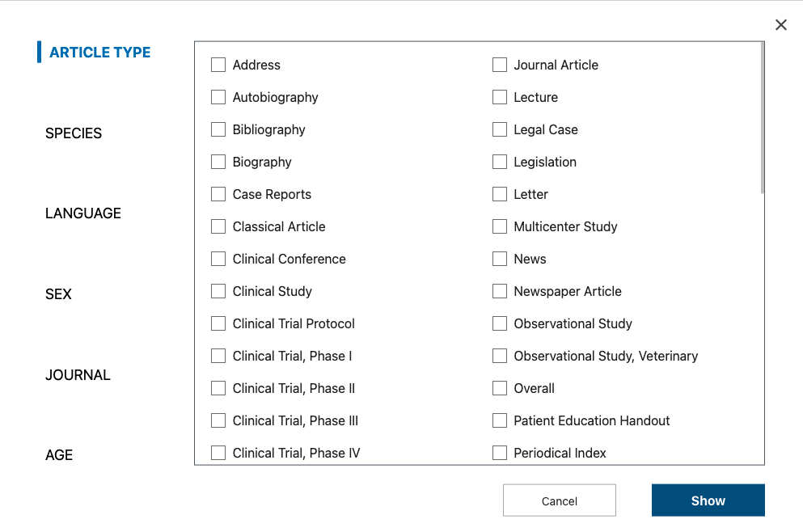The height and width of the screenshot is (532, 803).
Task: Check Multicenter Study filter
Action: [x=499, y=226]
